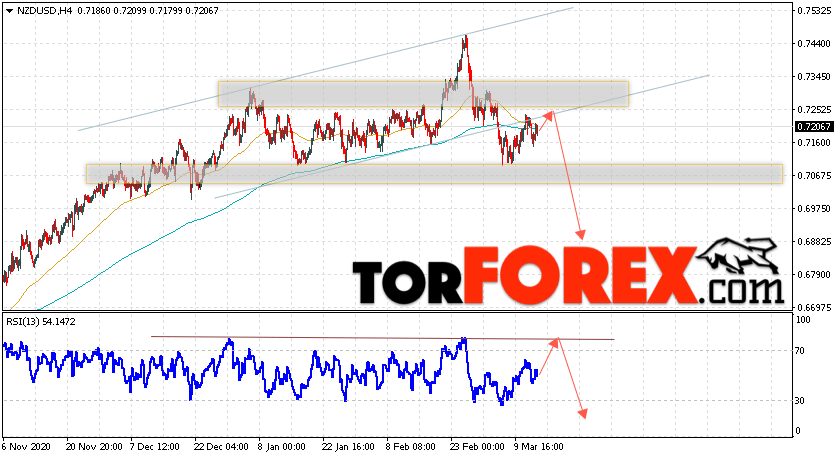Select price axis value 0.67900

click(814, 275)
